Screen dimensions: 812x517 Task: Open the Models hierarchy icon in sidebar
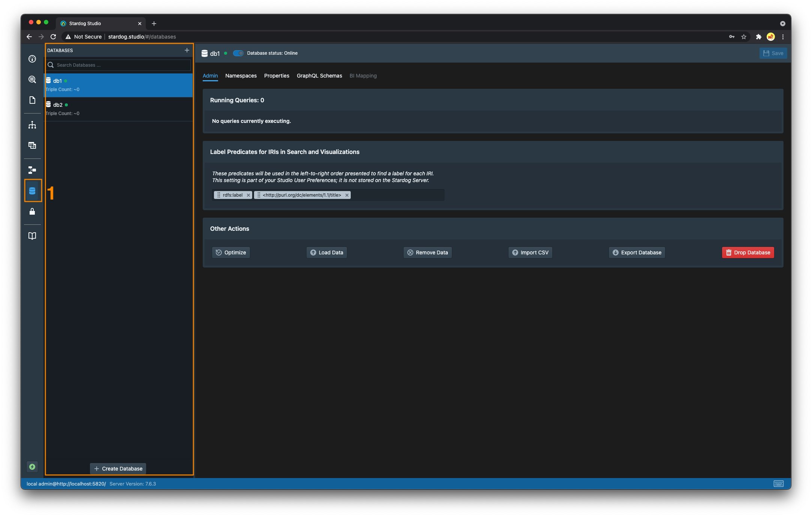32,125
